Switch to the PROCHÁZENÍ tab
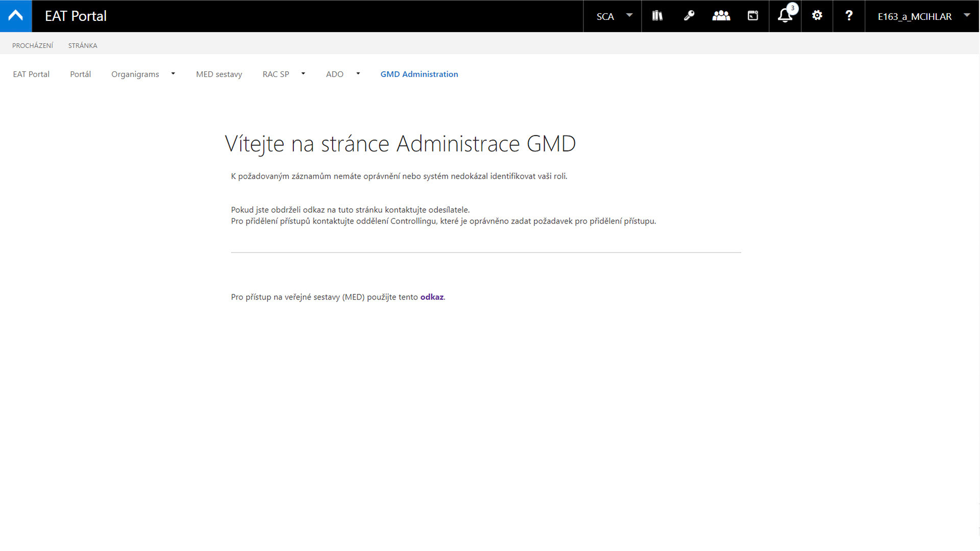This screenshot has width=980, height=551. click(33, 45)
